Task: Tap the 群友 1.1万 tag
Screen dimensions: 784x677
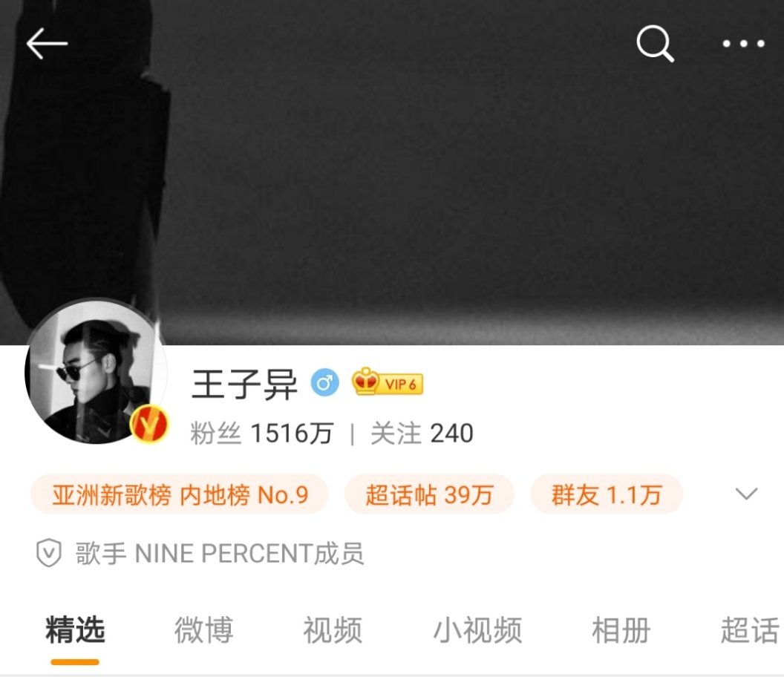Action: 607,494
